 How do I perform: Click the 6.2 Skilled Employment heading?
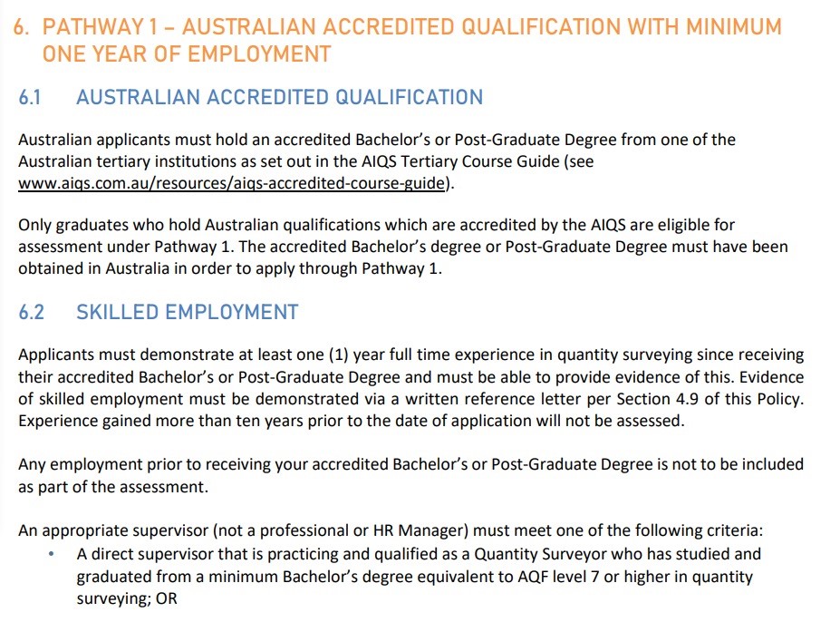click(187, 312)
